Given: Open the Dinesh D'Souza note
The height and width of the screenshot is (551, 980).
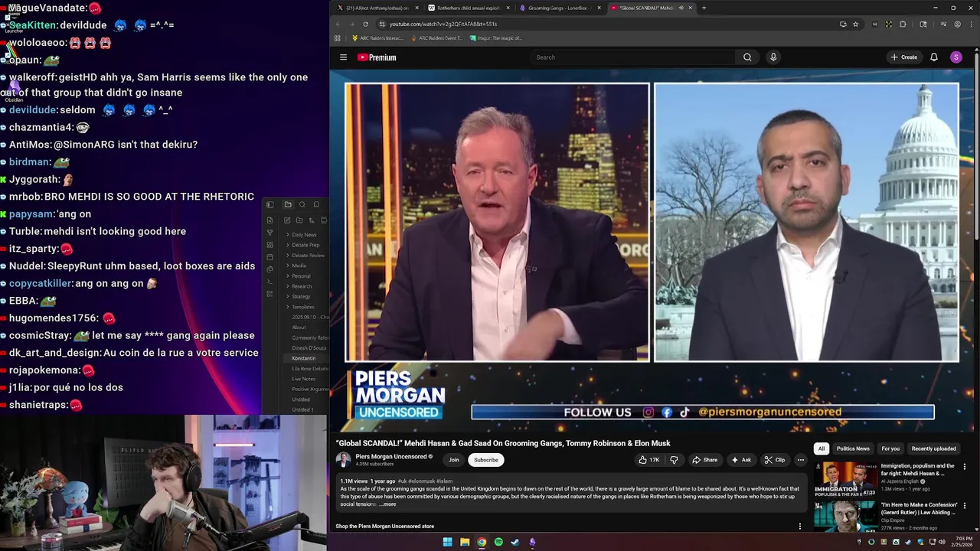Looking at the screenshot, I should coord(310,347).
